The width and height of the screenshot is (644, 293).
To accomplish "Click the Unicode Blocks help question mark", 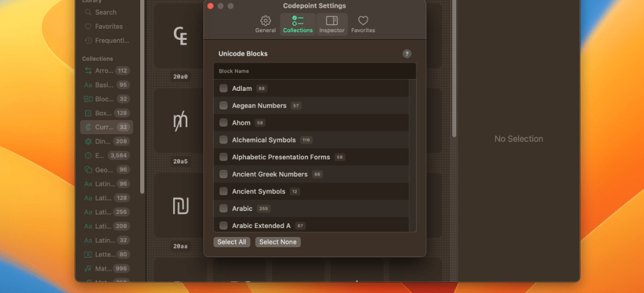I will (406, 54).
